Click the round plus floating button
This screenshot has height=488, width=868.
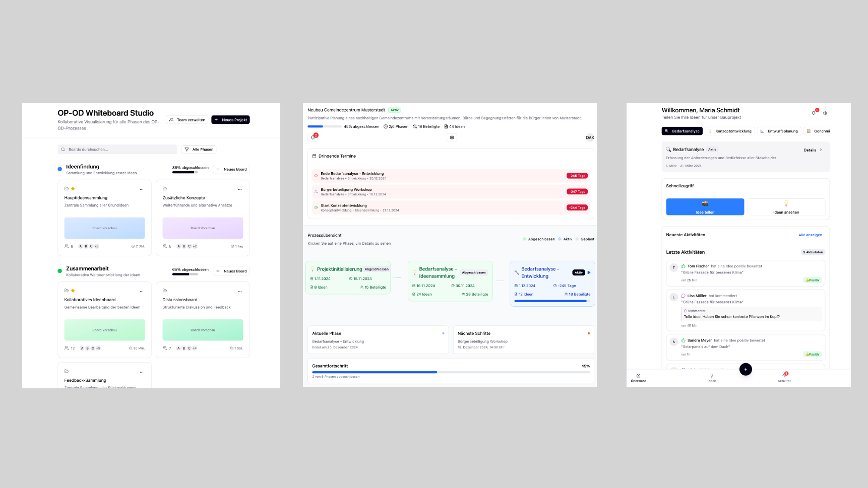746,369
